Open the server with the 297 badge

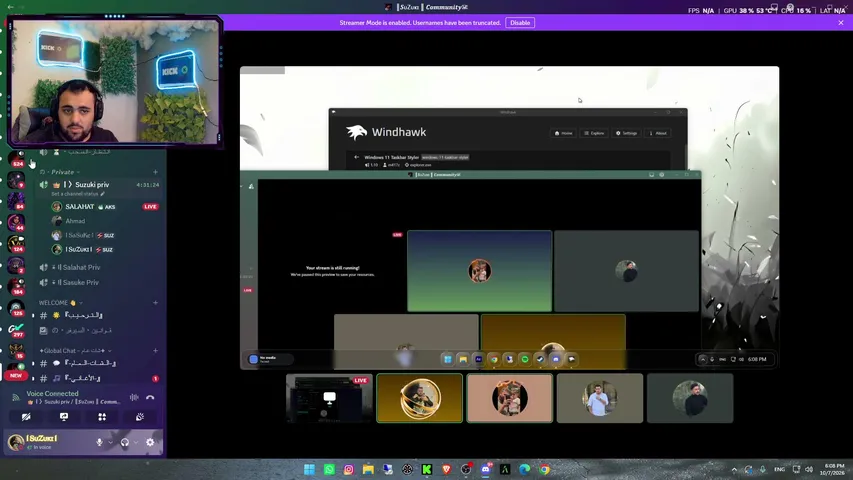coord(16,329)
